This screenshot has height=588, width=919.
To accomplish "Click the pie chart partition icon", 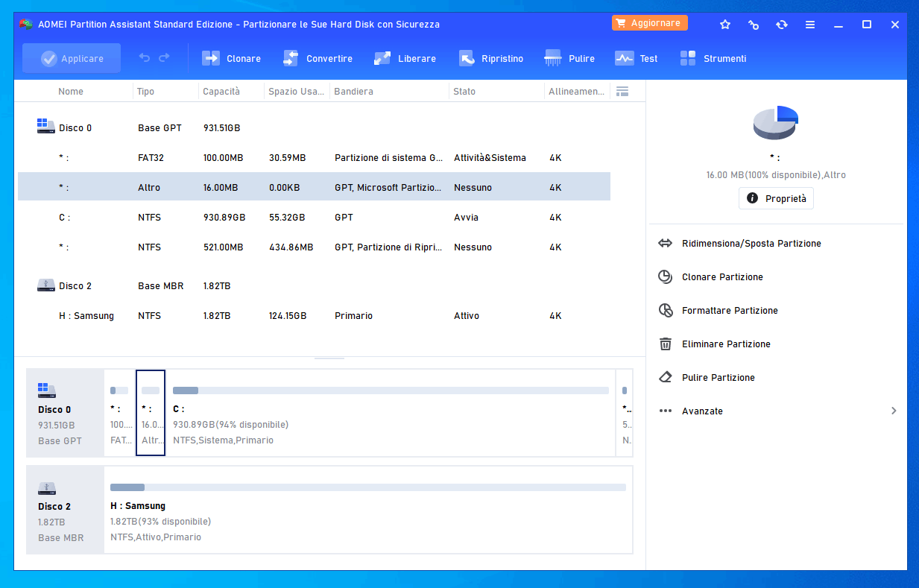I will (x=776, y=122).
